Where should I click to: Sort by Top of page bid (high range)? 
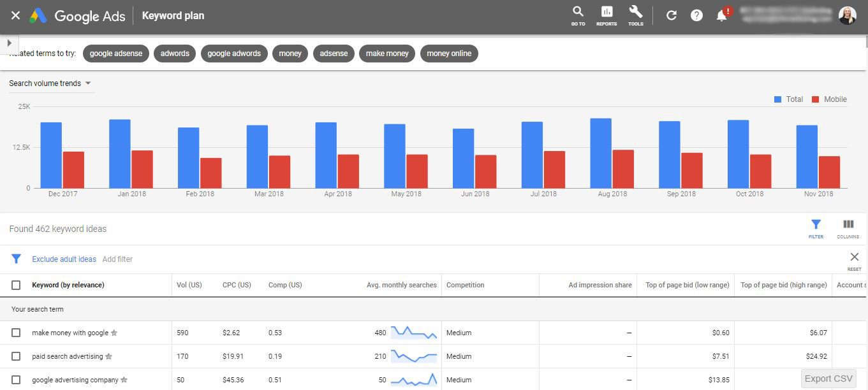[784, 285]
